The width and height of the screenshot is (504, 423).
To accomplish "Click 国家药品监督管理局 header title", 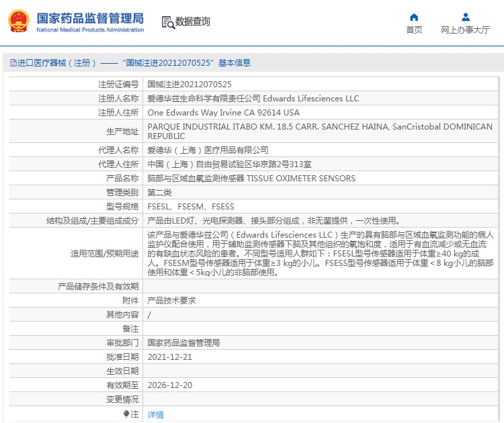I will pos(90,18).
